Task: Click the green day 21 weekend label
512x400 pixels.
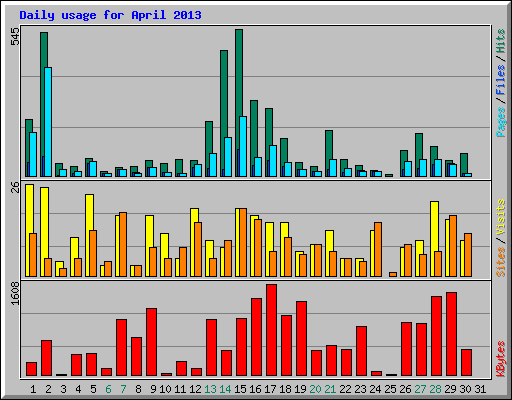Action: point(330,389)
